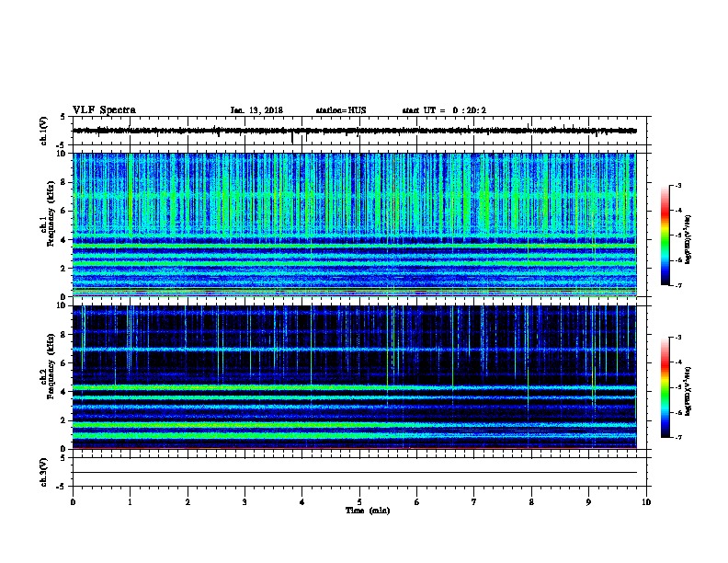728x563 pixels.
Task: Click the ch.1 voltage waveform trace
Action: [x=355, y=131]
